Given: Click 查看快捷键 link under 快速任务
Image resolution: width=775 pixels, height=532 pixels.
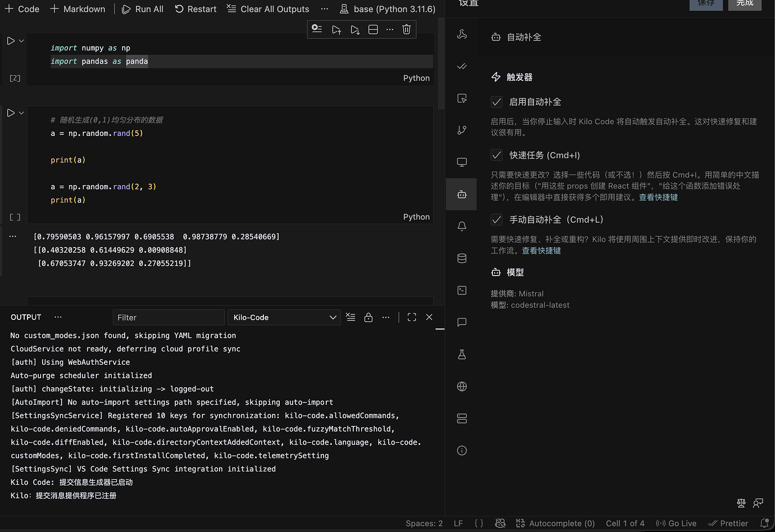Looking at the screenshot, I should 658,197.
